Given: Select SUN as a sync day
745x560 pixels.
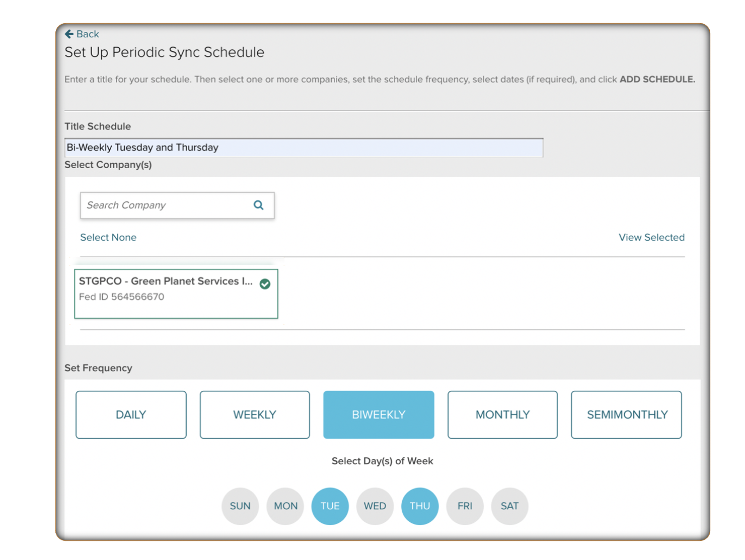Looking at the screenshot, I should pyautogui.click(x=240, y=506).
